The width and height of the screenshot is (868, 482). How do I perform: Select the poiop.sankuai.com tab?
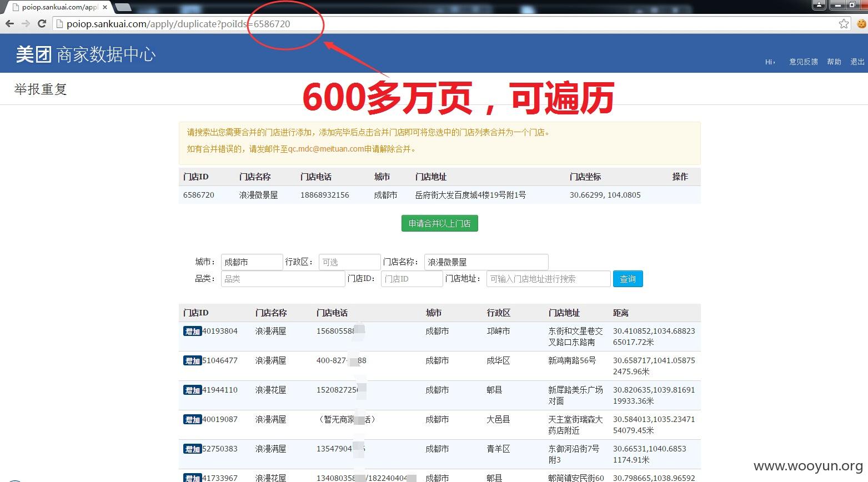[58, 7]
